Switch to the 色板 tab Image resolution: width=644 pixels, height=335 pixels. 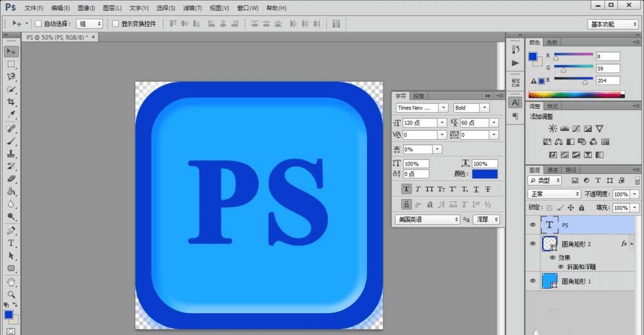point(552,43)
